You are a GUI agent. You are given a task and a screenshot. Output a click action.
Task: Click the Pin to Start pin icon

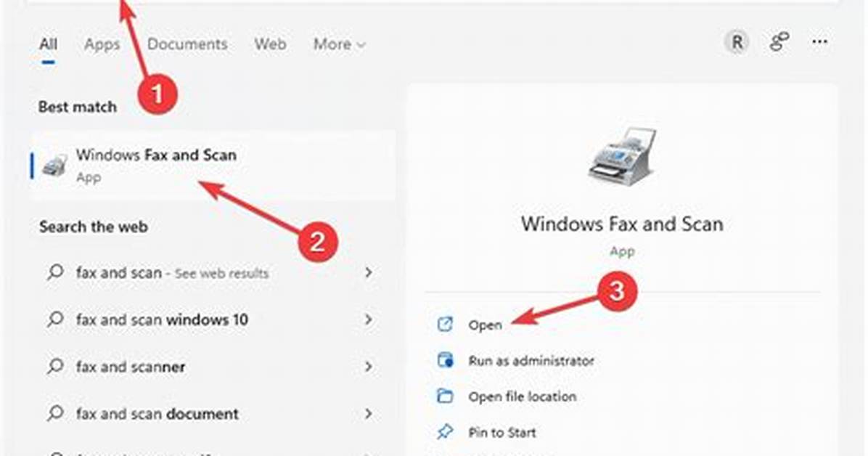tap(445, 432)
